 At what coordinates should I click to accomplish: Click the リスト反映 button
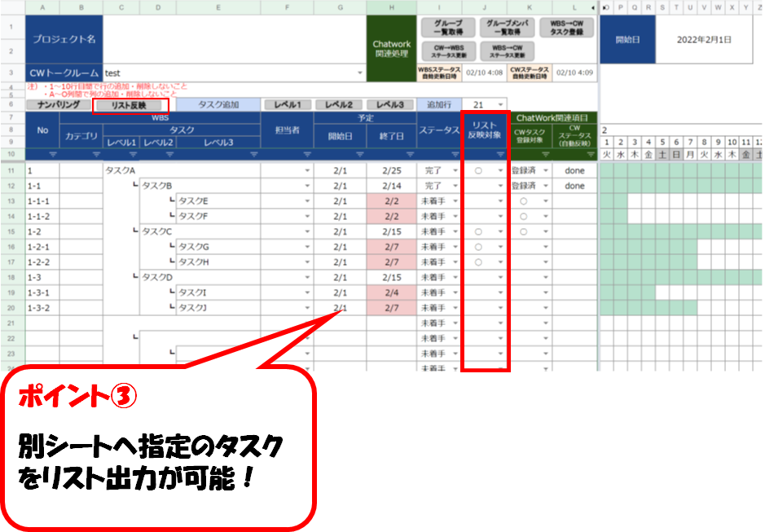129,105
